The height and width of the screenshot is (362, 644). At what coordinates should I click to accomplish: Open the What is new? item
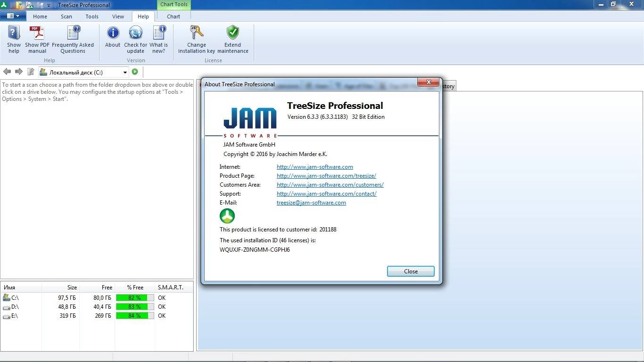(159, 40)
